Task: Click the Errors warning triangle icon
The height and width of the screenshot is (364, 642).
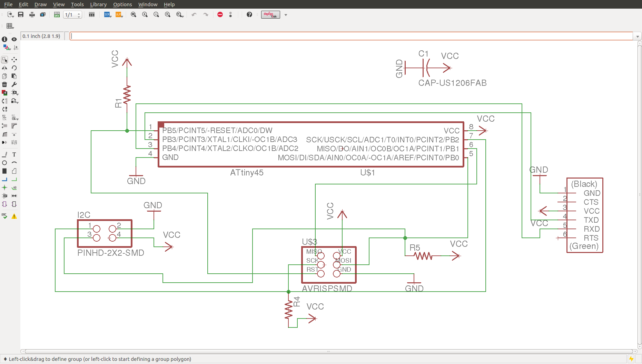Action: point(14,216)
